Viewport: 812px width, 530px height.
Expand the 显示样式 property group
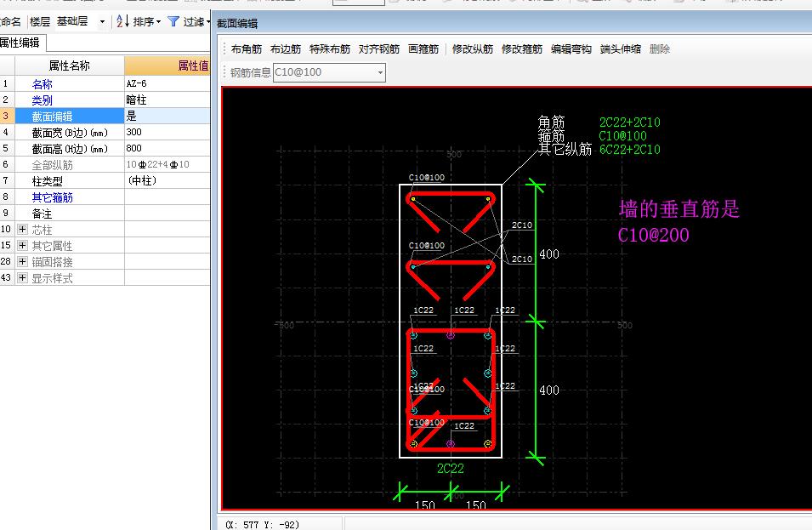point(22,277)
